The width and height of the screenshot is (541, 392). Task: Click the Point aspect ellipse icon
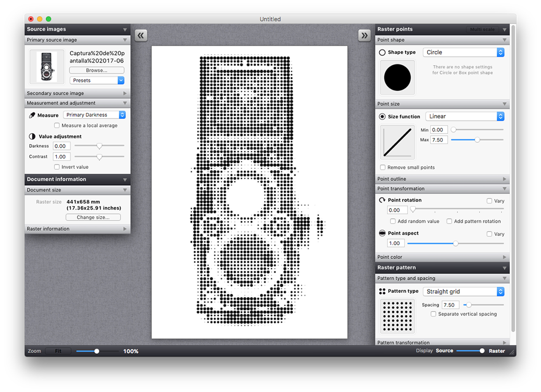pyautogui.click(x=383, y=233)
